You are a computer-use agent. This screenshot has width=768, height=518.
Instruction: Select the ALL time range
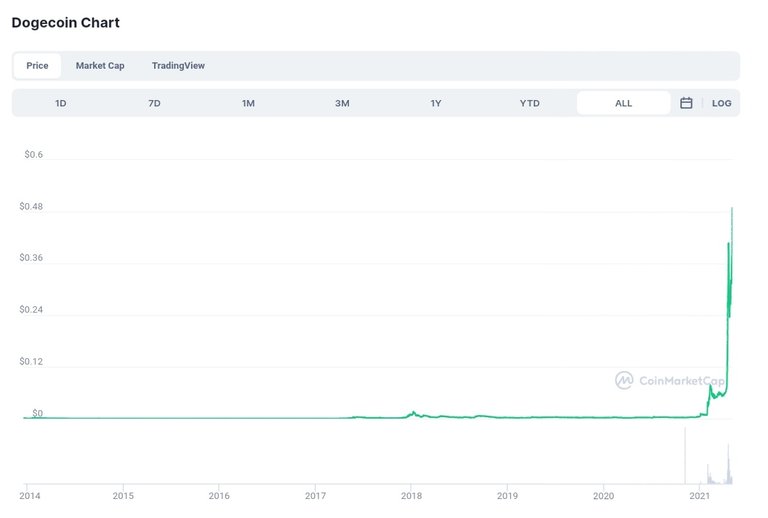tap(624, 103)
